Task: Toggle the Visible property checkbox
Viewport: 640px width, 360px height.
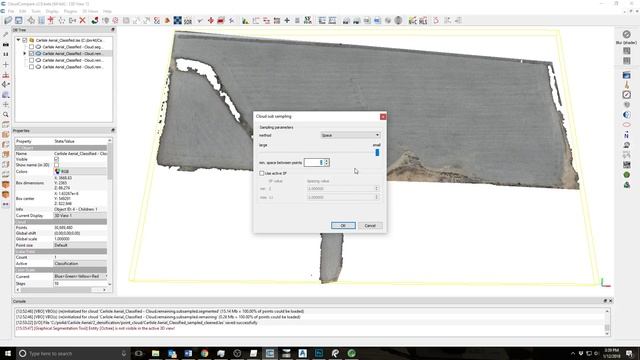Action: tap(56, 159)
